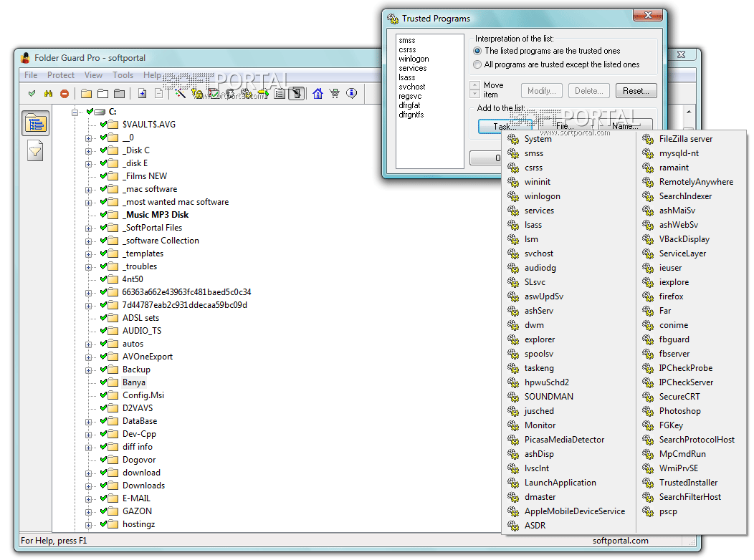The width and height of the screenshot is (754, 560).
Task: Expand the E-MAIL folder node
Action: pyautogui.click(x=88, y=499)
